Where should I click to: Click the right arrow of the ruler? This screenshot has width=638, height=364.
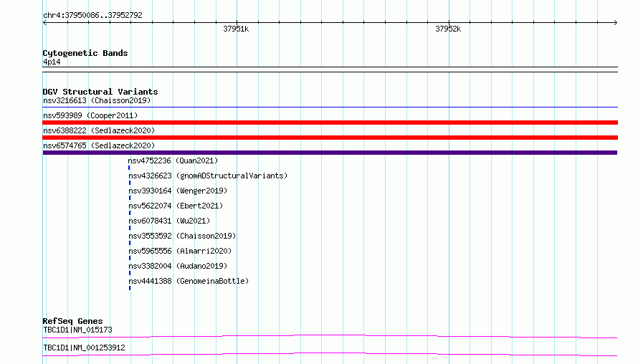[x=616, y=23]
